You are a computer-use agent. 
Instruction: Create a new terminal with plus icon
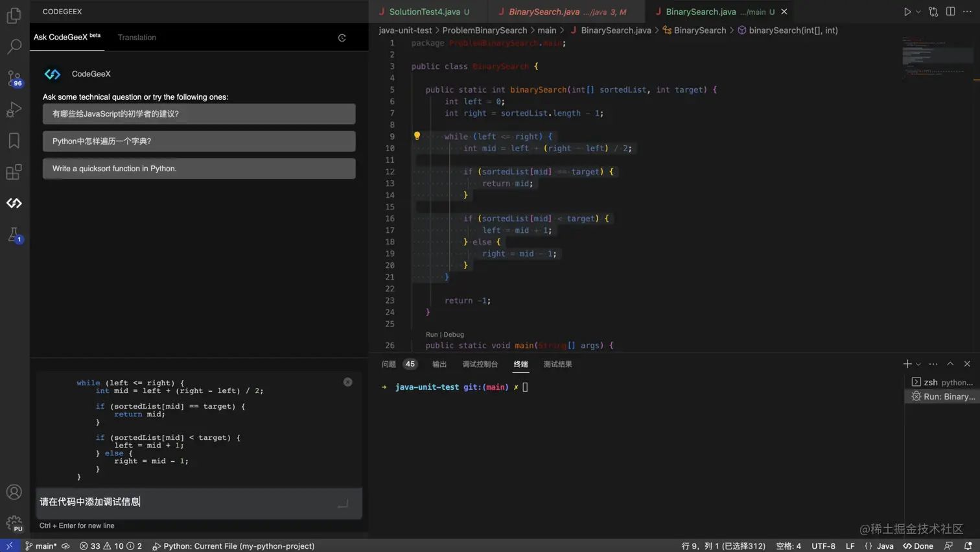coord(907,364)
